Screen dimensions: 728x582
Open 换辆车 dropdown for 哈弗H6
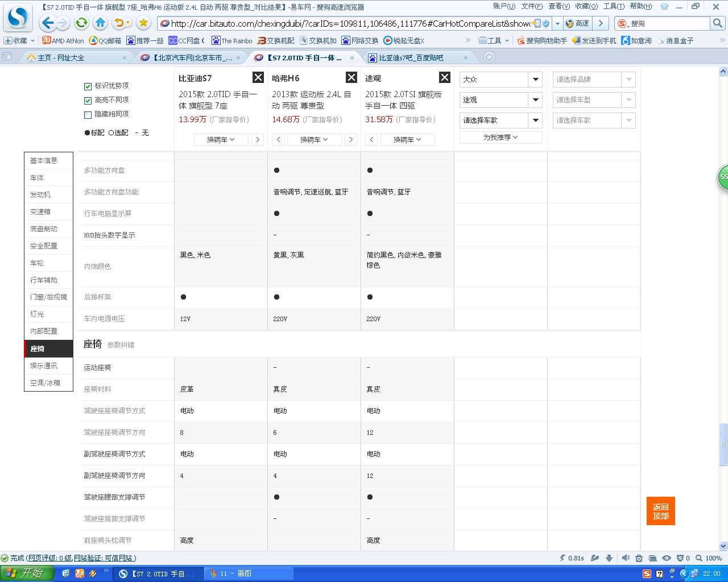pos(315,140)
